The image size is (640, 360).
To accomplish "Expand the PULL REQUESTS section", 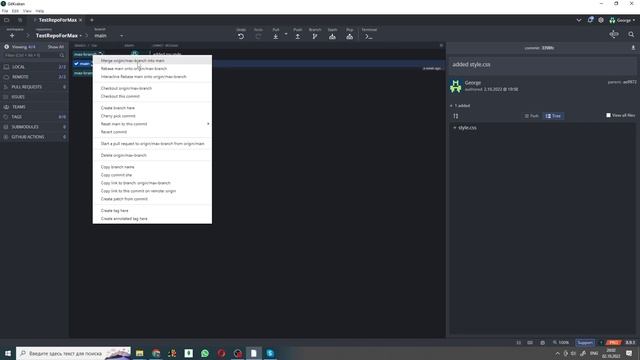I will (x=34, y=87).
